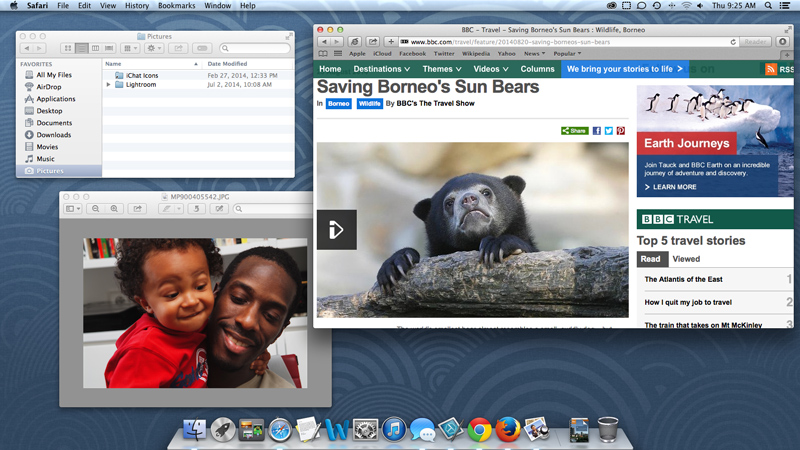The image size is (800, 450).
Task: Open News bookmarks folder dropdown
Action: pyautogui.click(x=534, y=54)
